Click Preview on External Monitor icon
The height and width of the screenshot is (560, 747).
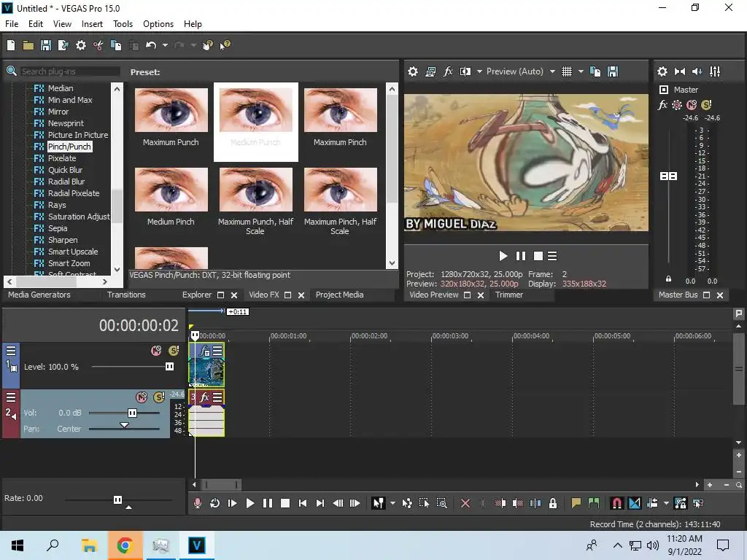click(x=430, y=71)
